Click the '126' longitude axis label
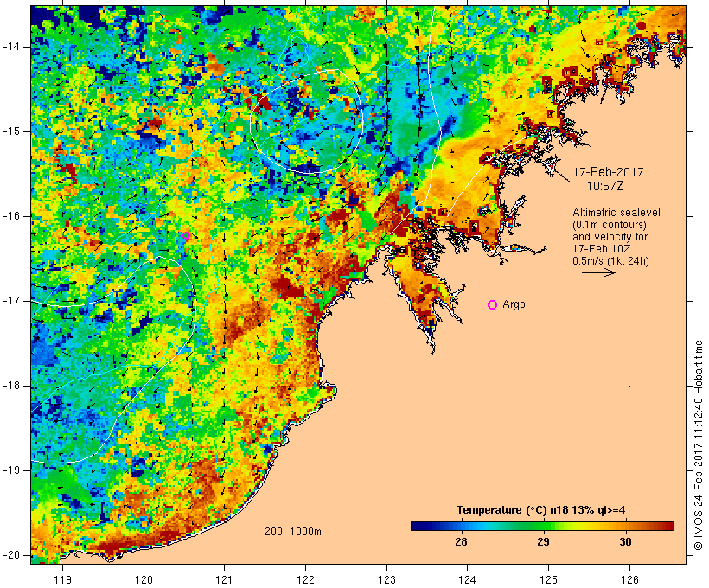The height and width of the screenshot is (588, 709). click(x=629, y=579)
